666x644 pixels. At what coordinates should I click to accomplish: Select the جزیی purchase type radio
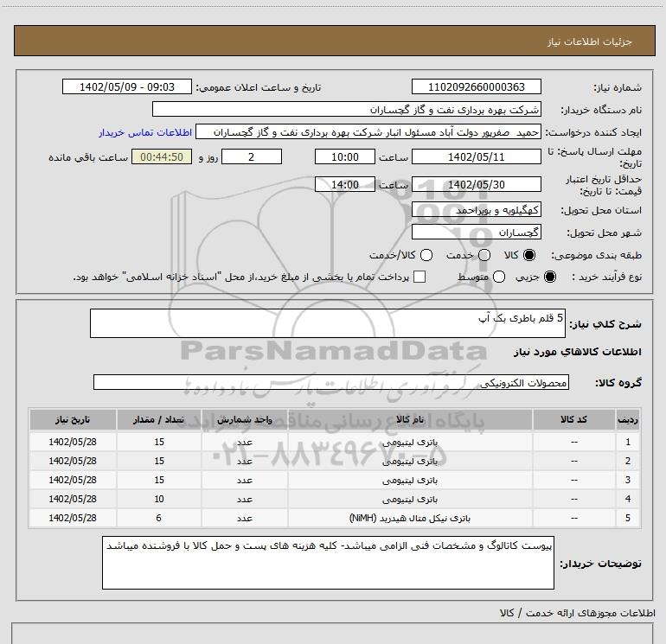click(549, 277)
